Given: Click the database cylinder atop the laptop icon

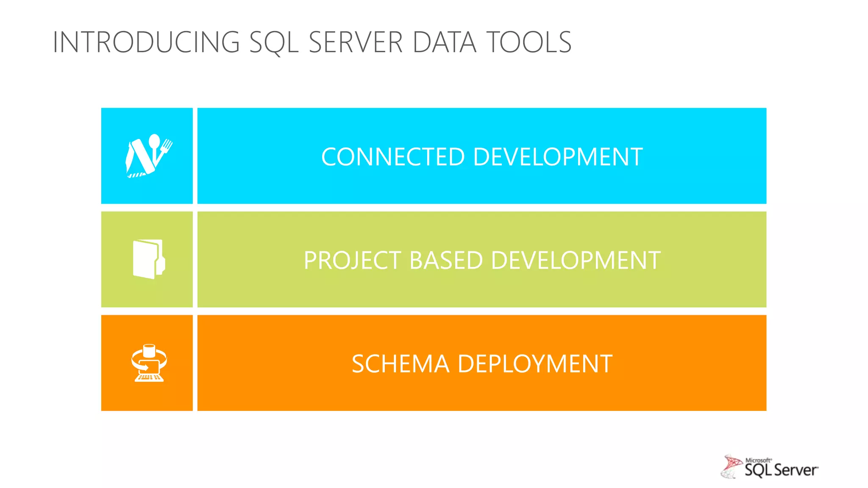Looking at the screenshot, I should (x=149, y=351).
